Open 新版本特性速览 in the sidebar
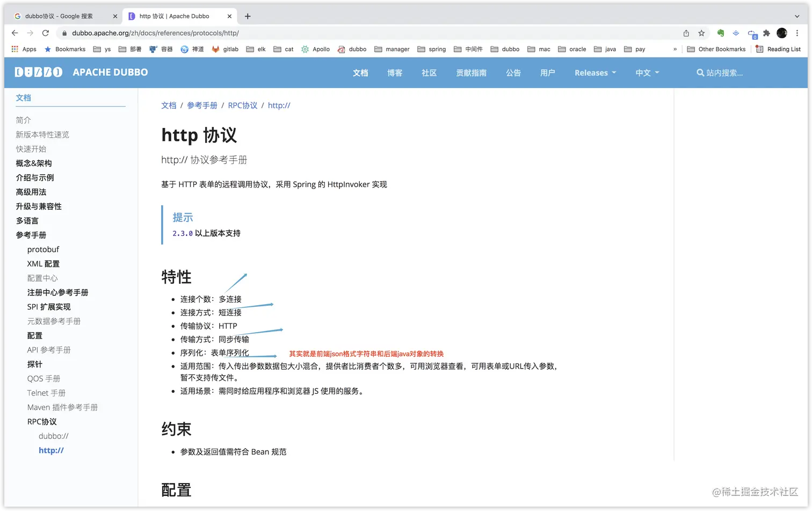812x511 pixels. (x=42, y=134)
